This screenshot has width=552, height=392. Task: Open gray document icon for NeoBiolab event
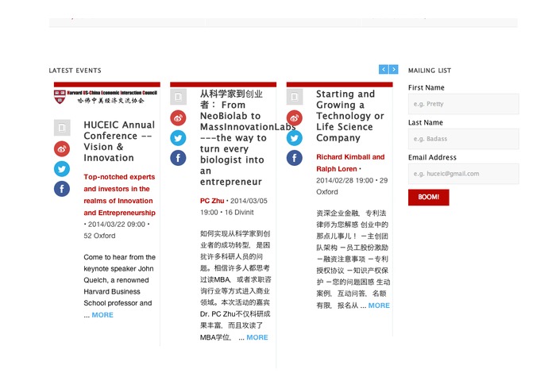tap(178, 97)
